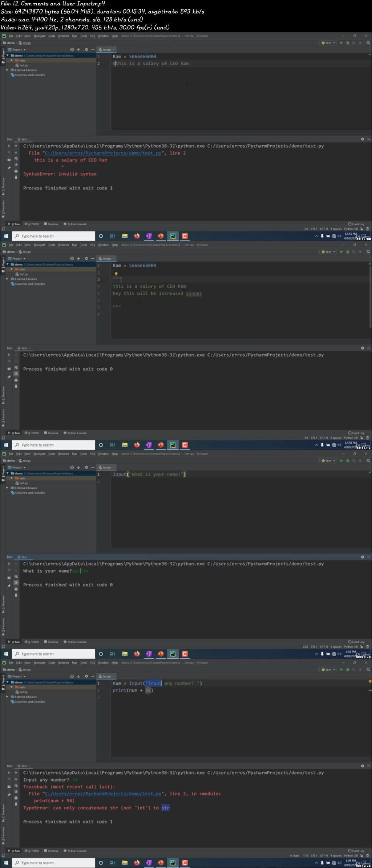Viewport: 372px width, 868px height.
Task: Open the Event Log button in the SyntaxError frame
Action: pos(356,224)
